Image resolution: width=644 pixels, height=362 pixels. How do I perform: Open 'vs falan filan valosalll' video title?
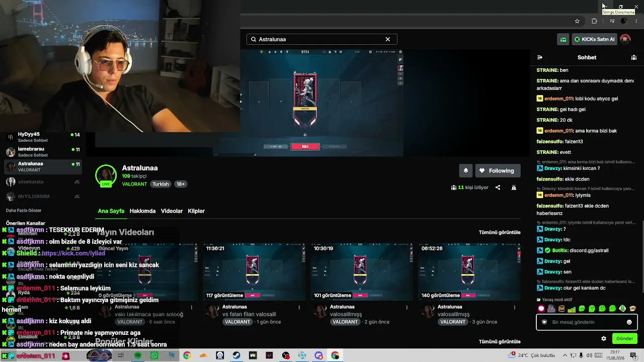coord(249,314)
